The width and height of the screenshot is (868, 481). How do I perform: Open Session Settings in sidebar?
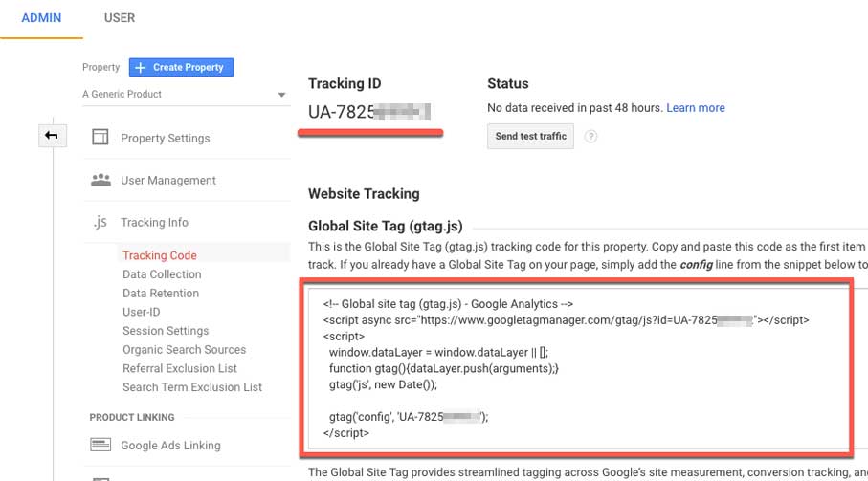(x=166, y=331)
